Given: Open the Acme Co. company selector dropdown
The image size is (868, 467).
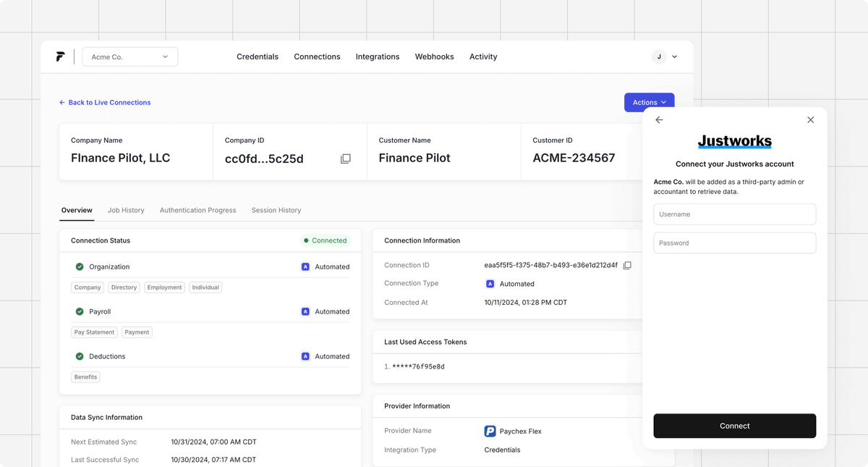Looking at the screenshot, I should [130, 56].
